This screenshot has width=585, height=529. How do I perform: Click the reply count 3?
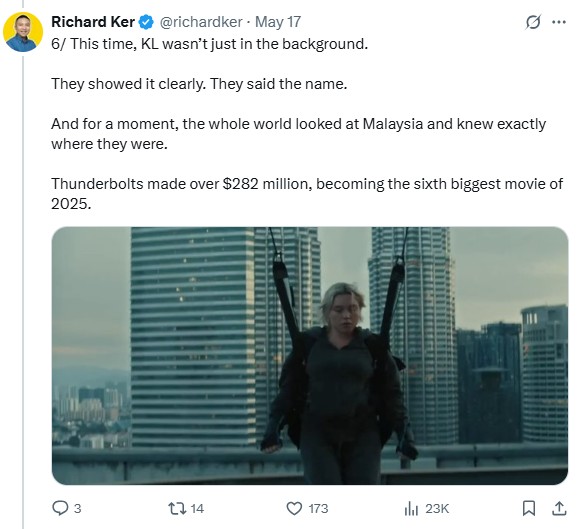pyautogui.click(x=77, y=508)
